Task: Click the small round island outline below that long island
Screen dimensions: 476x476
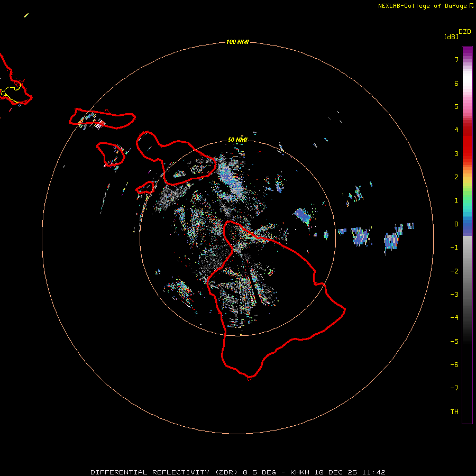Action: (111, 154)
